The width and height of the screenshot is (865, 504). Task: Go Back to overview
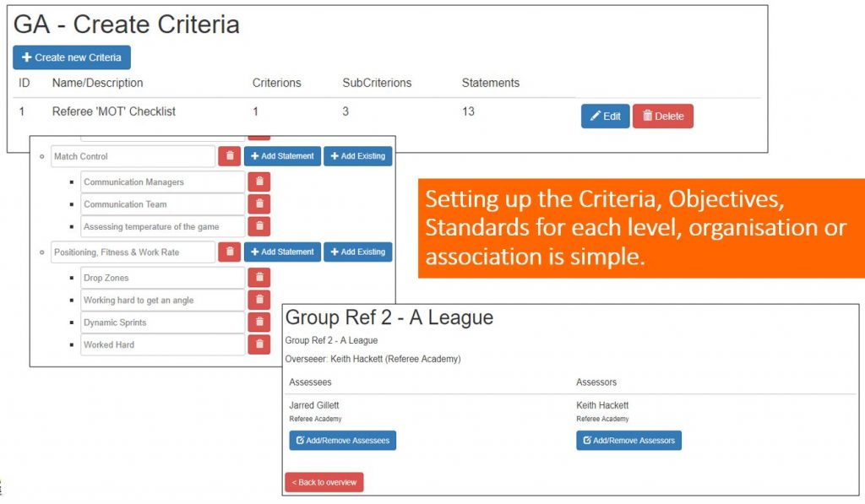pyautogui.click(x=324, y=482)
